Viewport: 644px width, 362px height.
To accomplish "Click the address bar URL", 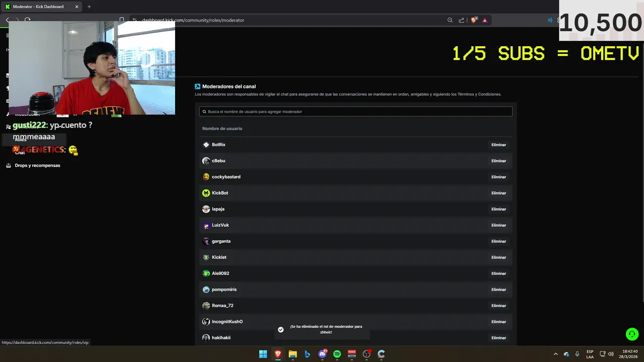I will pos(193,20).
